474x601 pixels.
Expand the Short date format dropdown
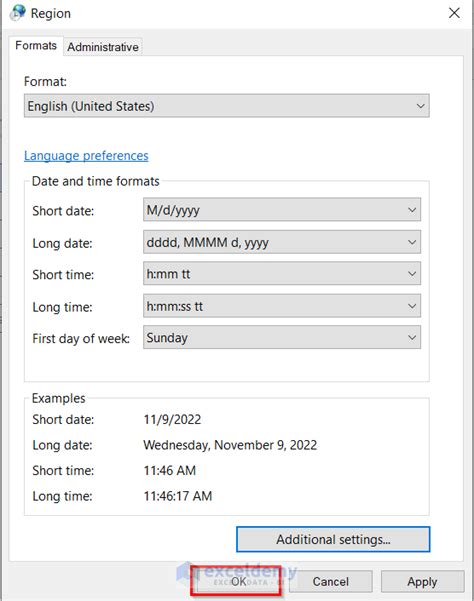pos(282,210)
